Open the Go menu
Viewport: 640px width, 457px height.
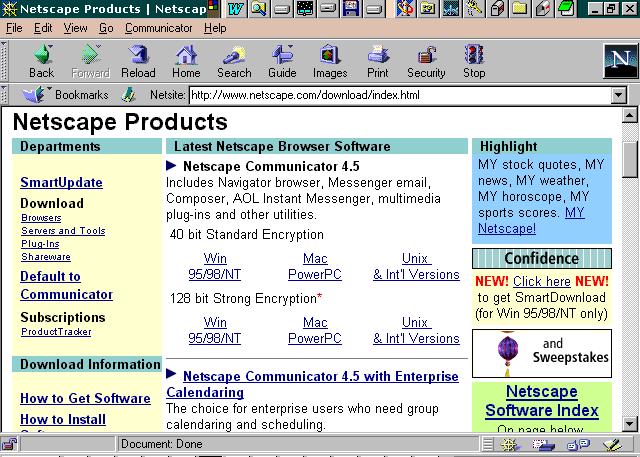point(106,28)
